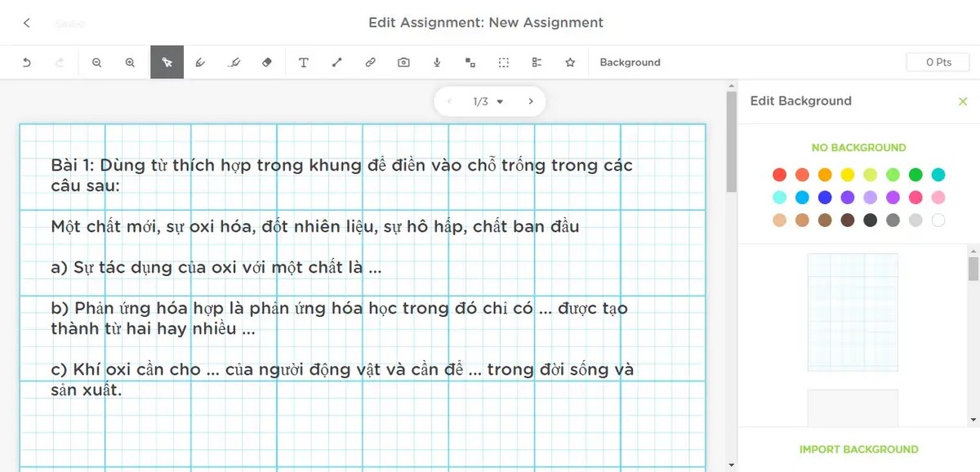Screen dimensions: 980x472
Task: Select the pointer tool in the toolbar
Action: coord(167,62)
